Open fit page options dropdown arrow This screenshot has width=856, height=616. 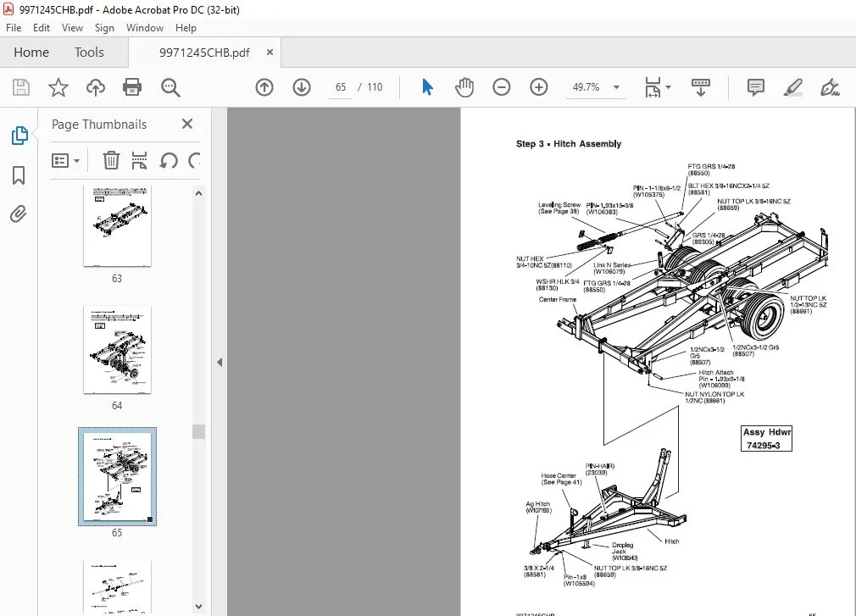[x=668, y=87]
